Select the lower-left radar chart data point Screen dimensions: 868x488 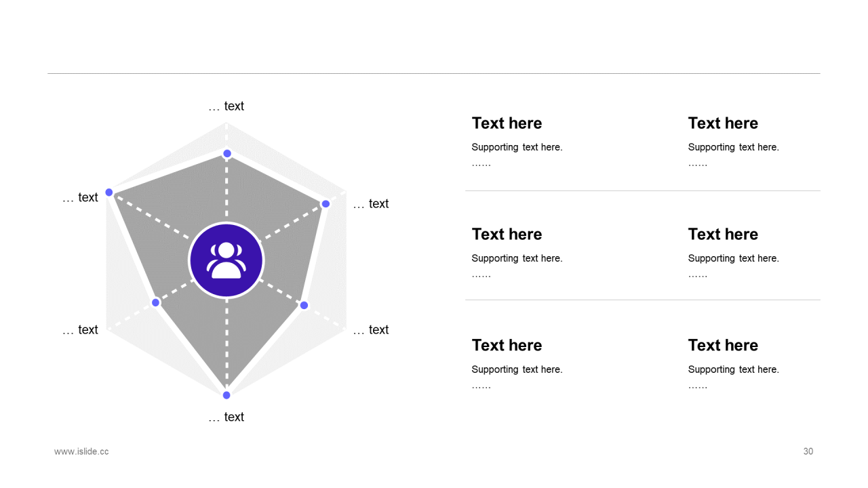[x=155, y=302]
